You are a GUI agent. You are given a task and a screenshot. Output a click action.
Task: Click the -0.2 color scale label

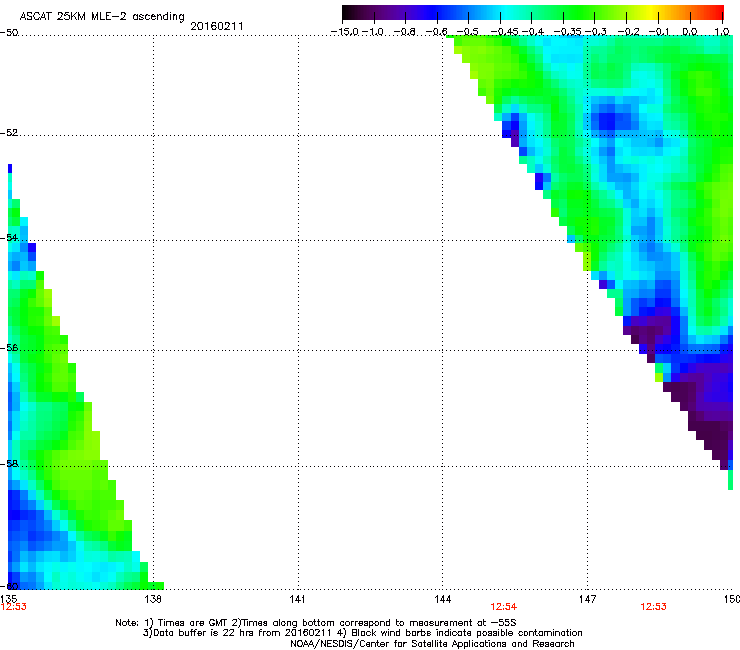coord(629,32)
